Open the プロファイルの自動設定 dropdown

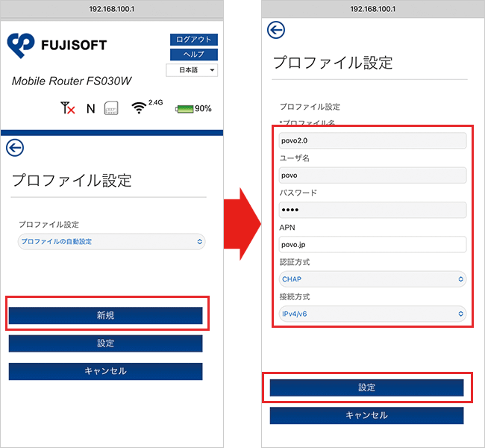(111, 241)
